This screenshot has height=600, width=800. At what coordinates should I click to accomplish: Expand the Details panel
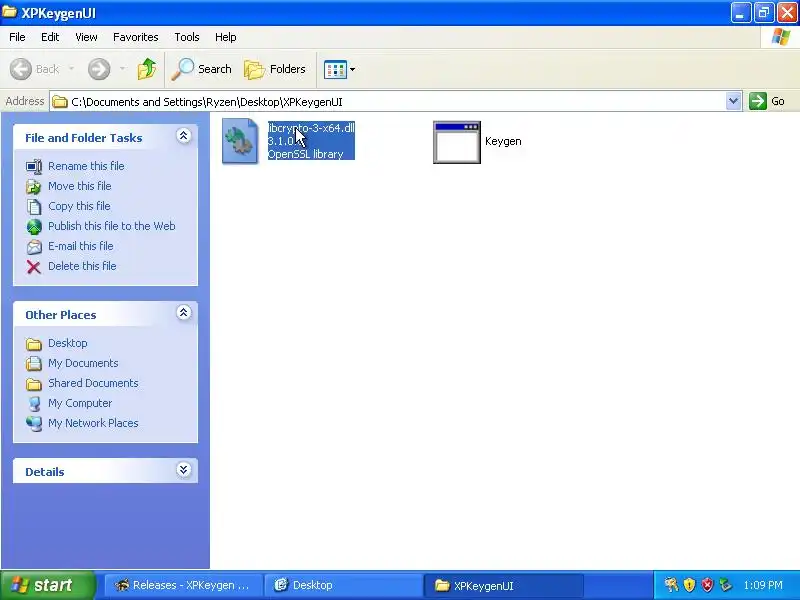[184, 469]
